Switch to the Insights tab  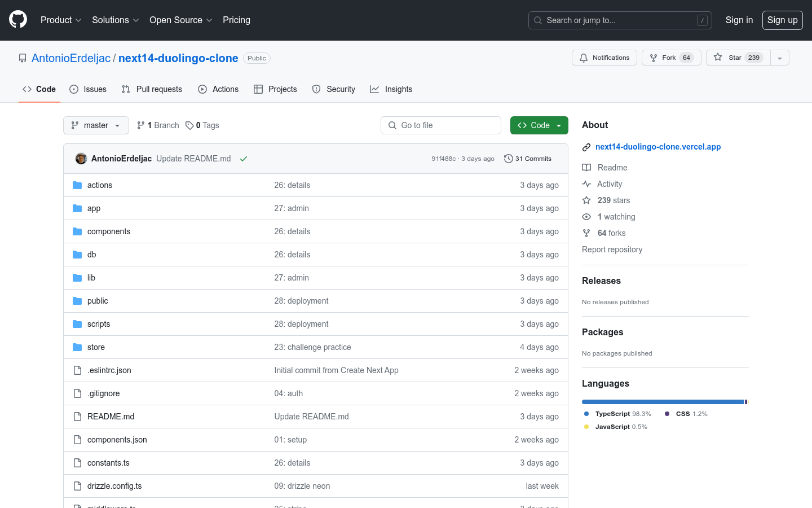pos(391,89)
